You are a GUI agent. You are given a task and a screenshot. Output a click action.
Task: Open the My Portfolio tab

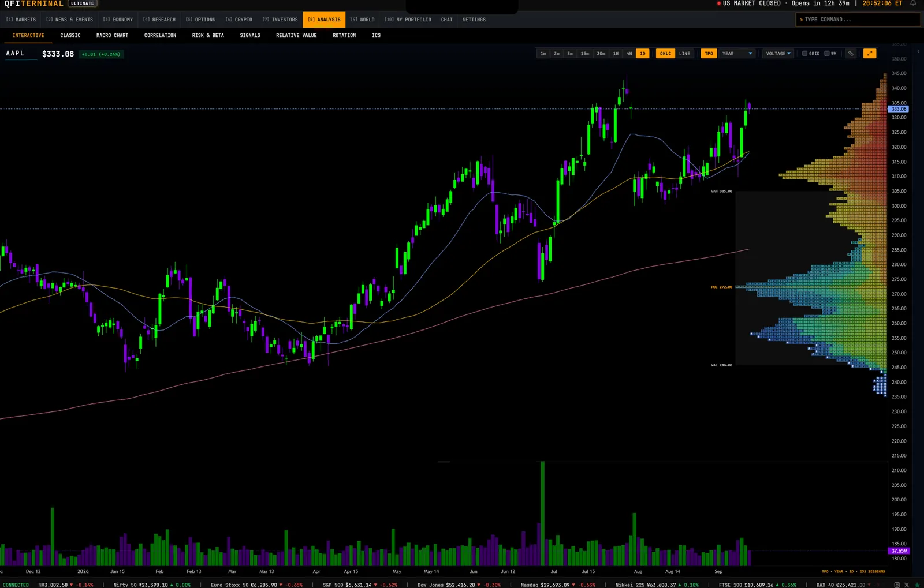pyautogui.click(x=408, y=20)
